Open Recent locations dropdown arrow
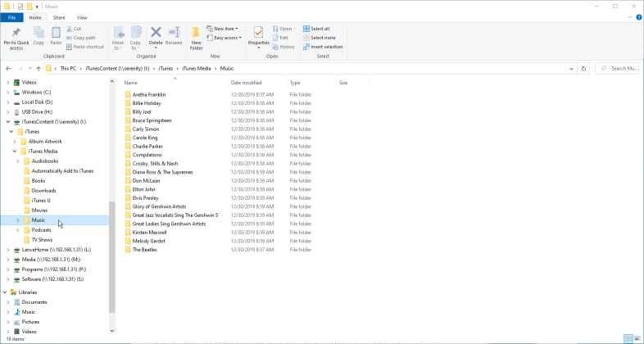The height and width of the screenshot is (344, 644). pyautogui.click(x=29, y=69)
